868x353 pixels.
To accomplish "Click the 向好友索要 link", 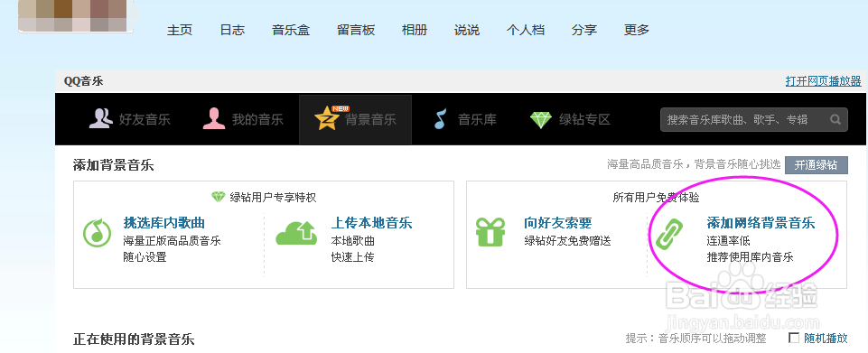I will [558, 223].
